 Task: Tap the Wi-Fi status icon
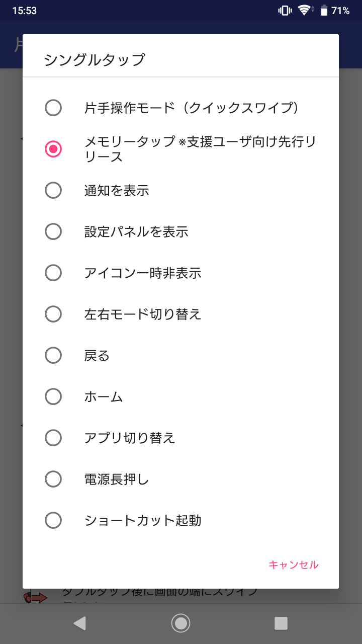(305, 10)
